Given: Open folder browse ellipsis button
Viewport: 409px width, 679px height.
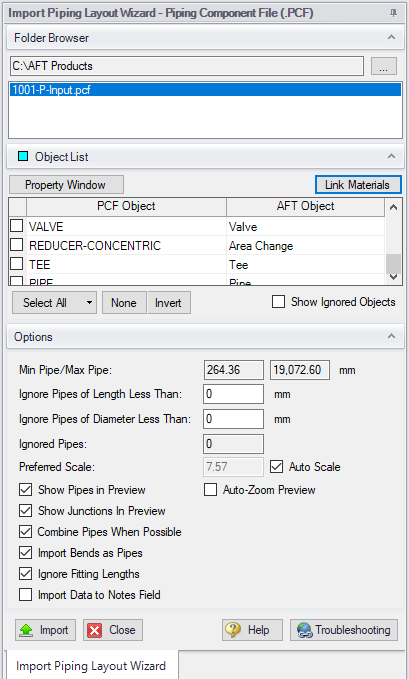Looking at the screenshot, I should pyautogui.click(x=384, y=66).
